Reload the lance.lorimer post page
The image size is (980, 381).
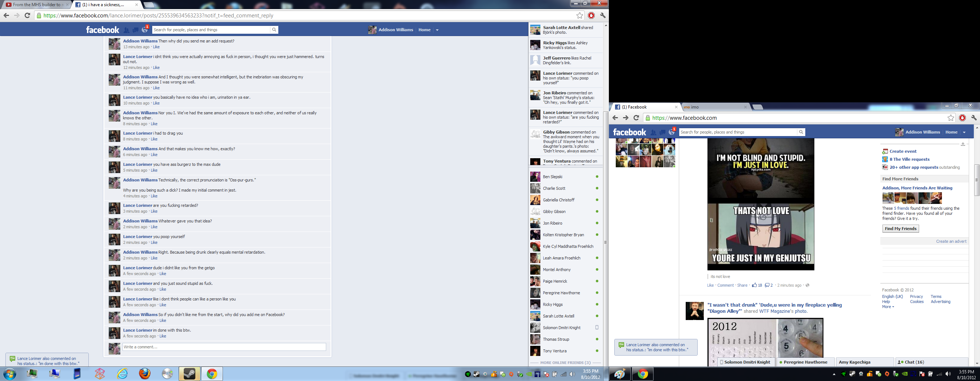(x=28, y=16)
